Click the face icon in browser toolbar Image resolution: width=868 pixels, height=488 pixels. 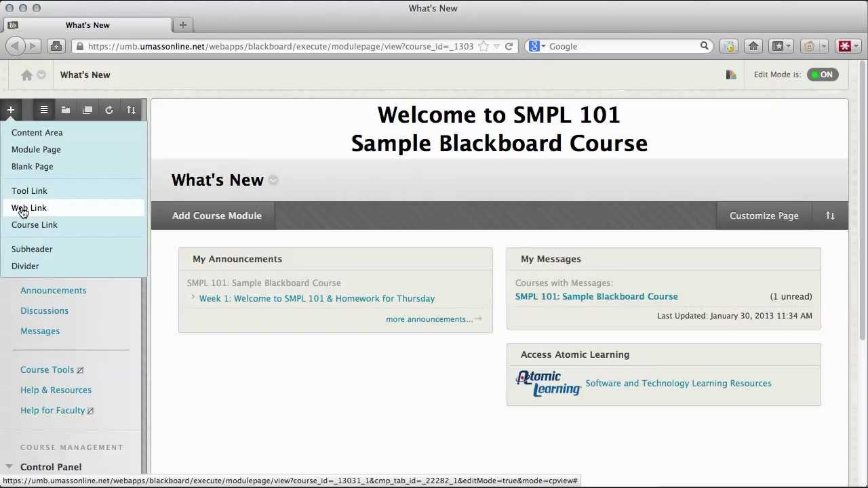809,46
